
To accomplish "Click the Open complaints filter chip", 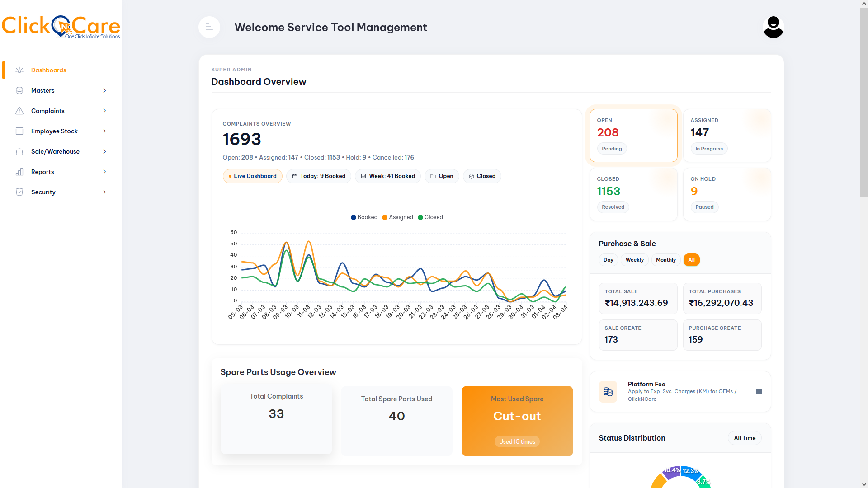I will click(442, 176).
